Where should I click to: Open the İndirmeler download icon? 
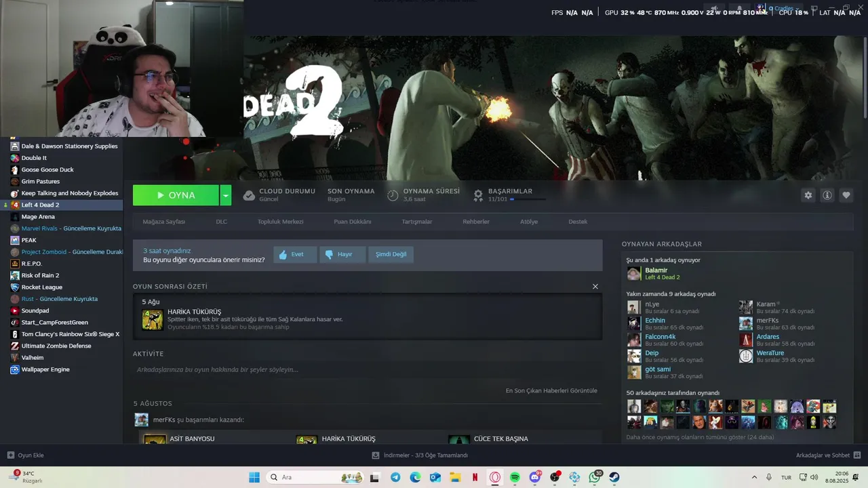[376, 455]
